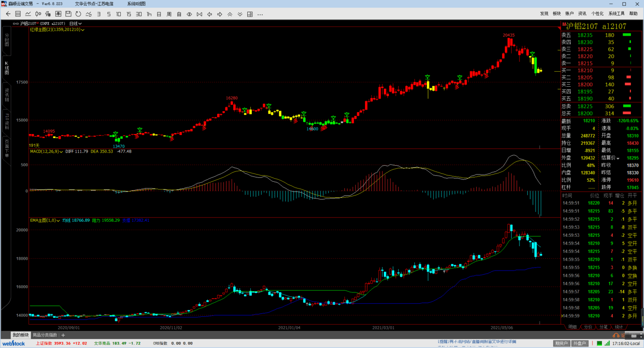Open the 个性化 menu
This screenshot has width=644, height=348.
[x=597, y=14]
